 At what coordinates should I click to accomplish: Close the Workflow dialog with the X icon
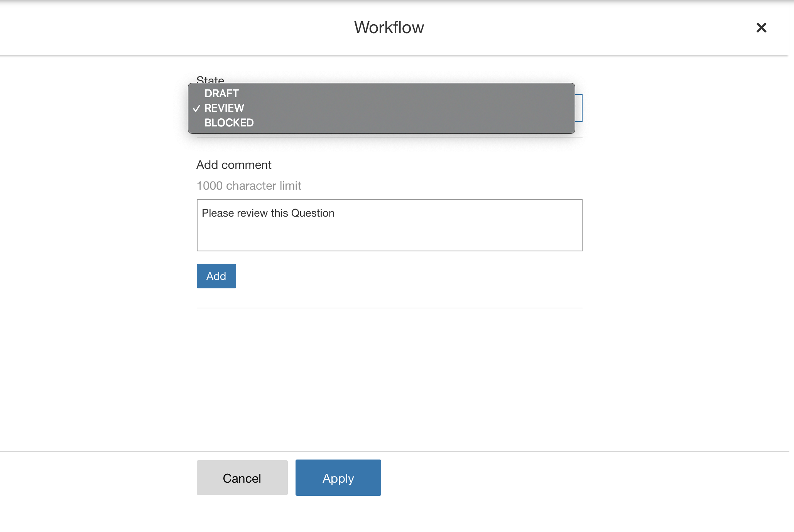click(x=761, y=28)
